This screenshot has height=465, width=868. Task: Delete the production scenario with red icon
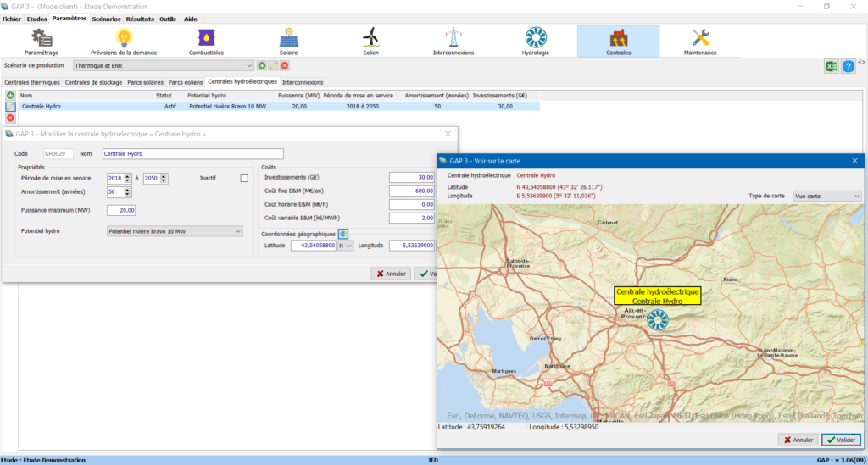tap(285, 65)
